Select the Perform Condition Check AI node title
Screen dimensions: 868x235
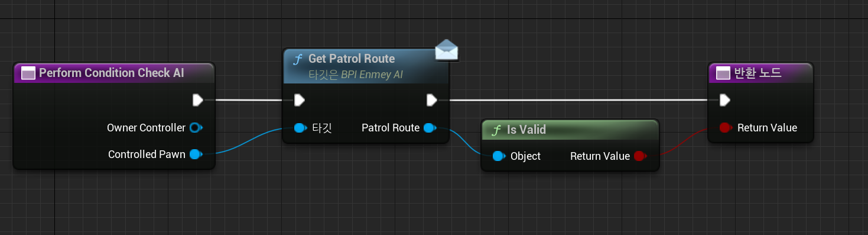(112, 73)
